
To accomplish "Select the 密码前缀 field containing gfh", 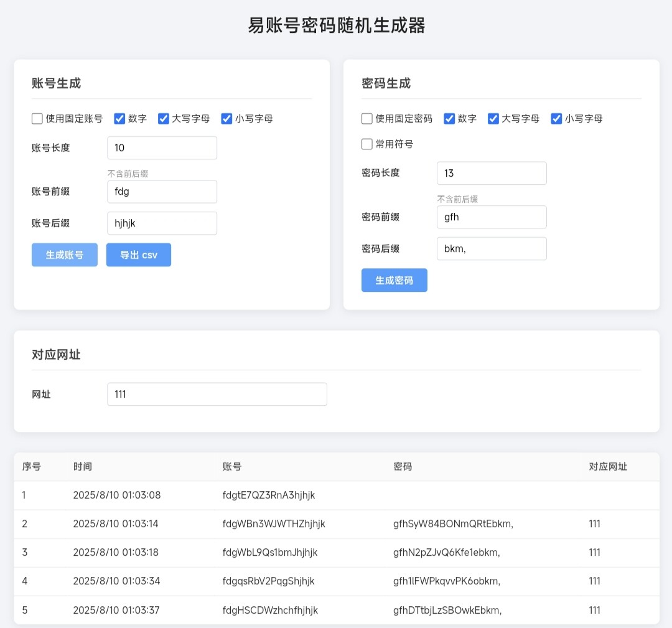I will click(x=492, y=217).
